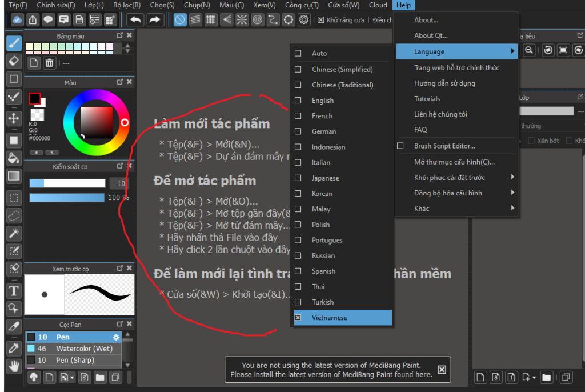
Task: Click the trash icon in palette panel
Action: (x=49, y=63)
